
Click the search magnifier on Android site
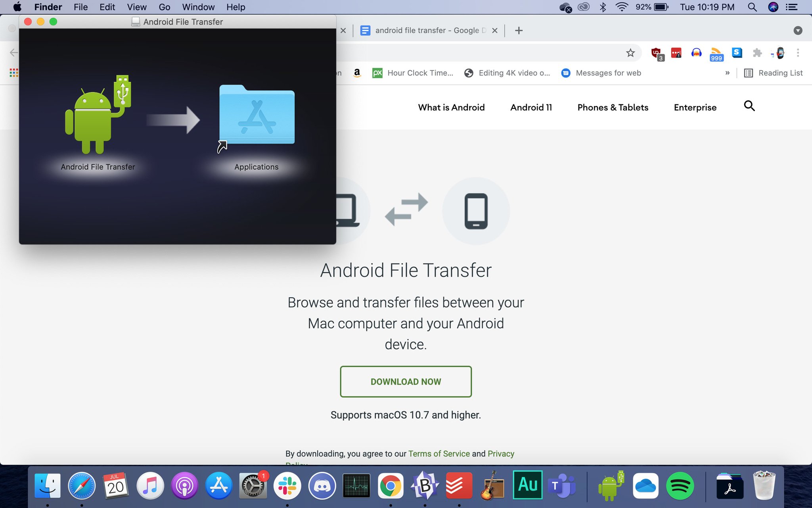[x=749, y=106]
